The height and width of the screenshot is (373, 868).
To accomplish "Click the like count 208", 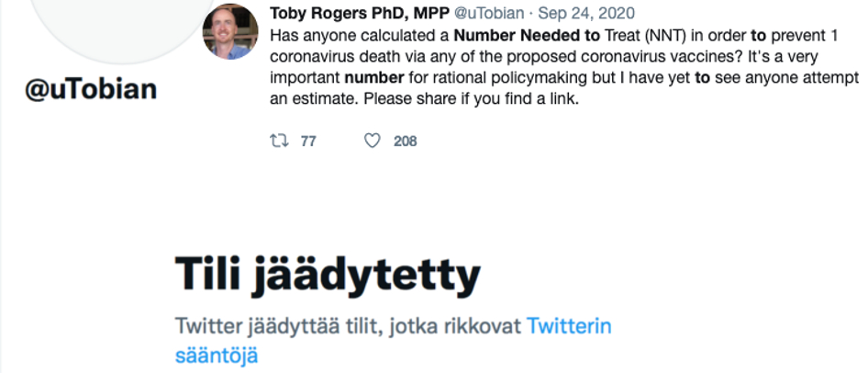I will 405,141.
